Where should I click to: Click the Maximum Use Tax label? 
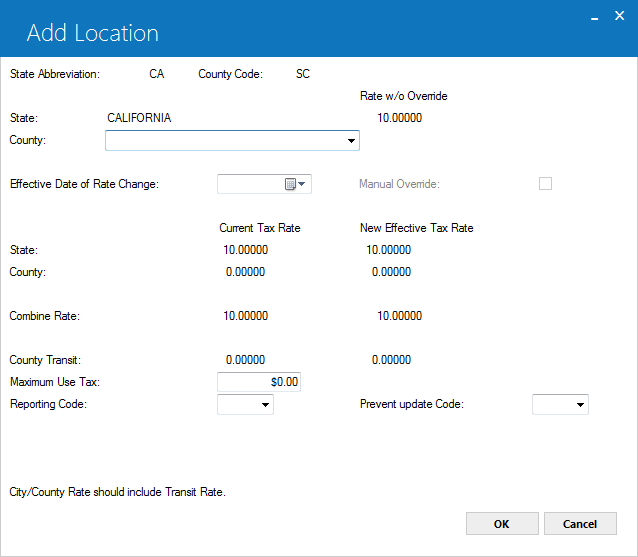[x=55, y=382]
